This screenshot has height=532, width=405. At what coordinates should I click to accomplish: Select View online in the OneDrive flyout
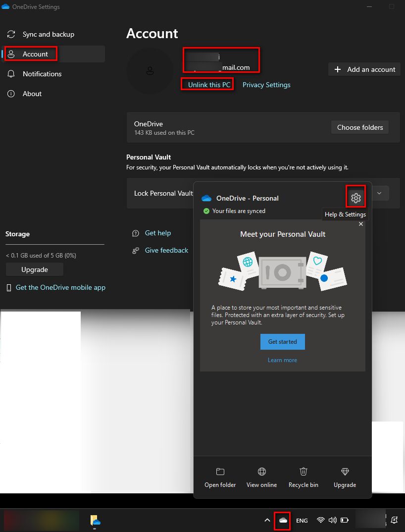pyautogui.click(x=261, y=477)
